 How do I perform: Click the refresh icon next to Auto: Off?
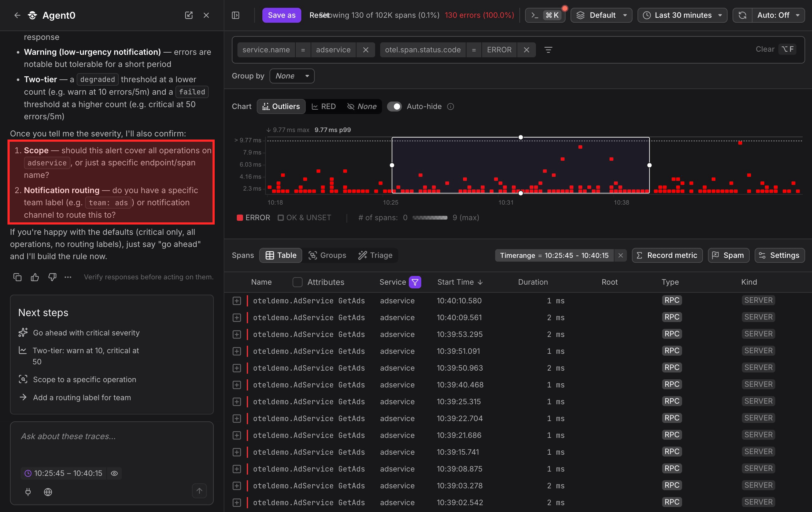(742, 15)
